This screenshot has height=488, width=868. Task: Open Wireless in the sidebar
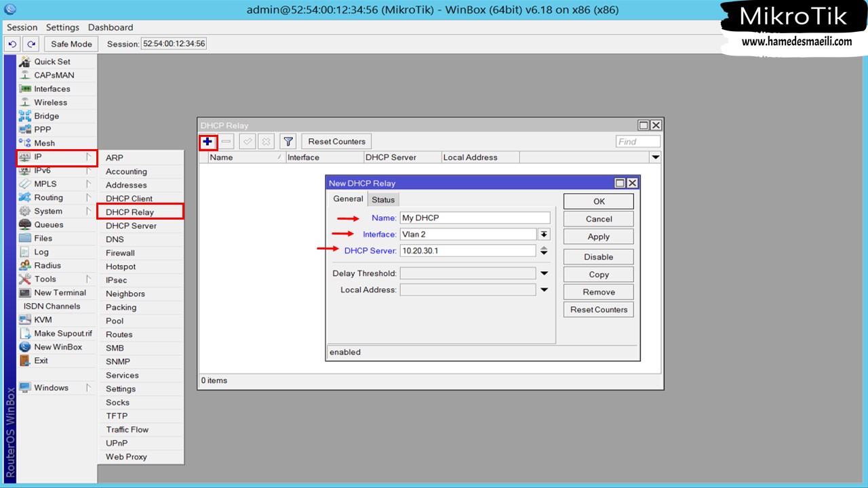pos(57,102)
